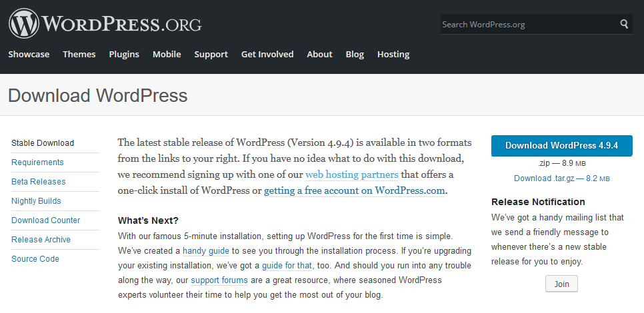Go to Themes in navigation
The image size is (644, 313).
click(79, 54)
